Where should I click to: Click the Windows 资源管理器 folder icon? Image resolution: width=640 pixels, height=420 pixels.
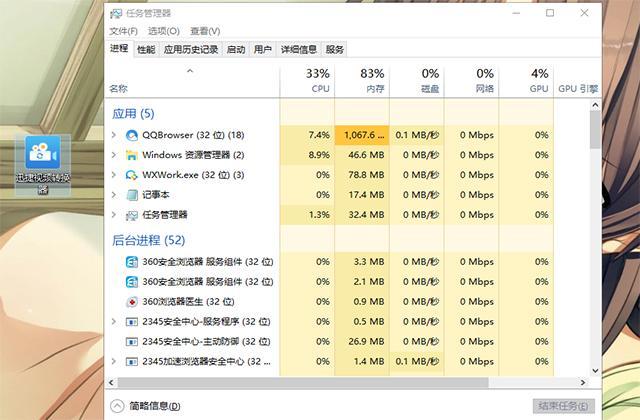[132, 155]
